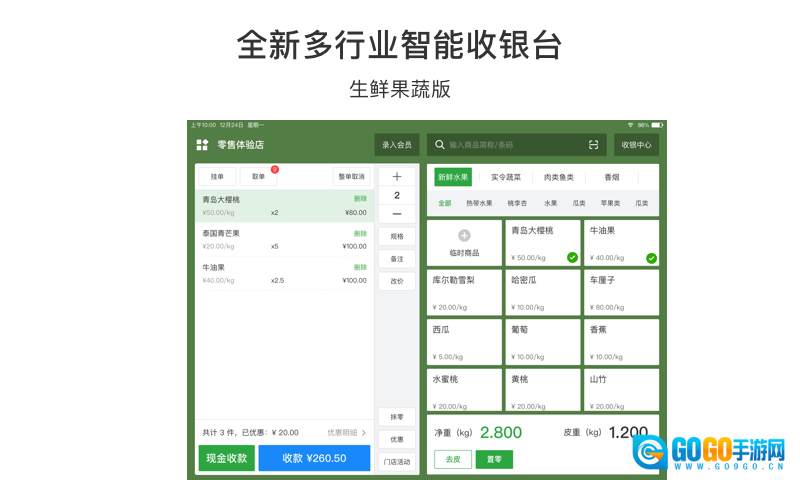
Task: Click the barcode scan icon in search bar
Action: point(593,145)
